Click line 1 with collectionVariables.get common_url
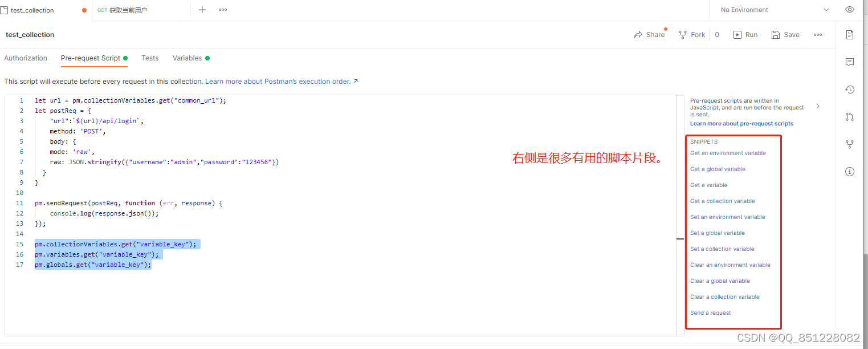This screenshot has height=349, width=868. coord(131,100)
